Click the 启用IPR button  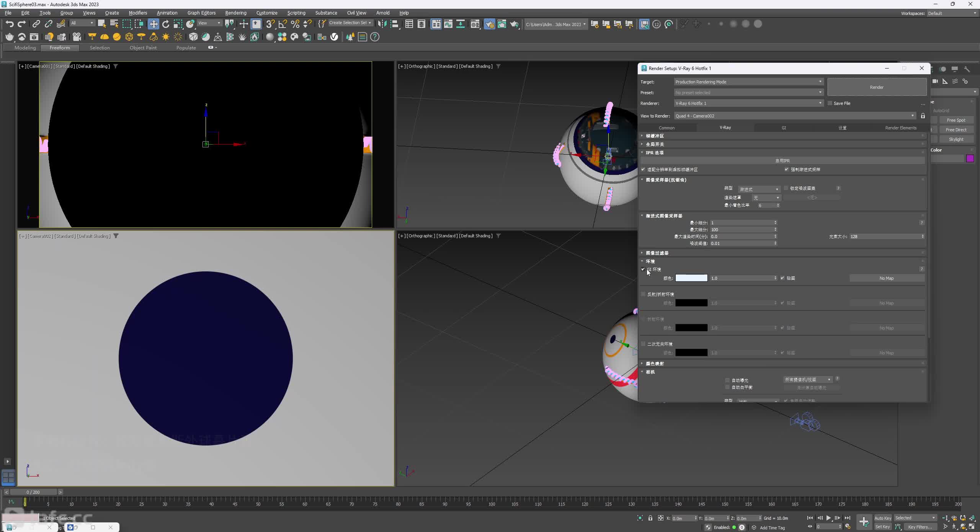782,160
